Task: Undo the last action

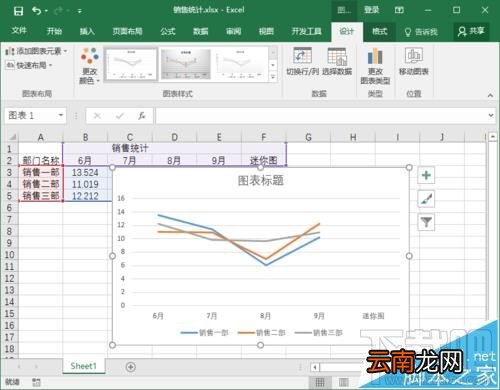Action: pos(36,11)
